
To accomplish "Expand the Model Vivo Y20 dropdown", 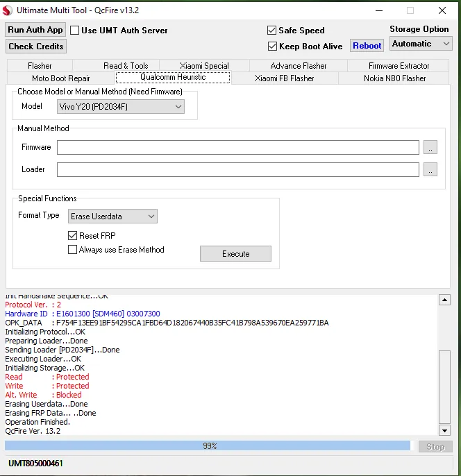I will pos(120,107).
